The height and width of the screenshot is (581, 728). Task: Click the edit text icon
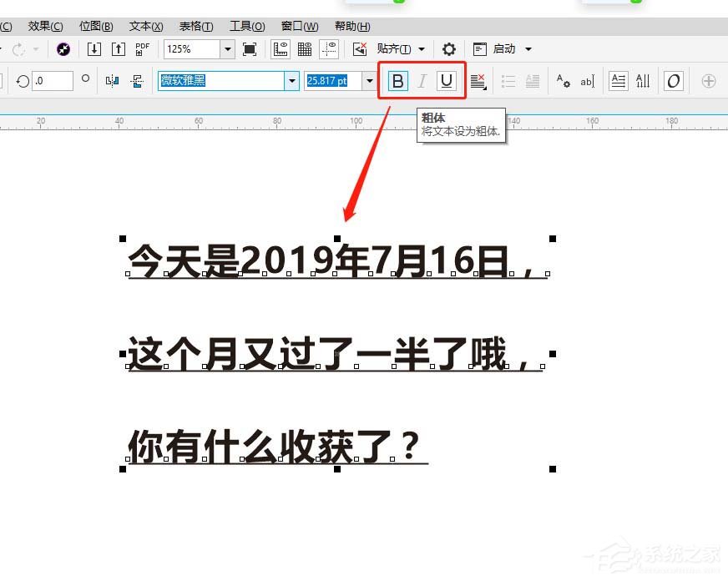pos(587,81)
